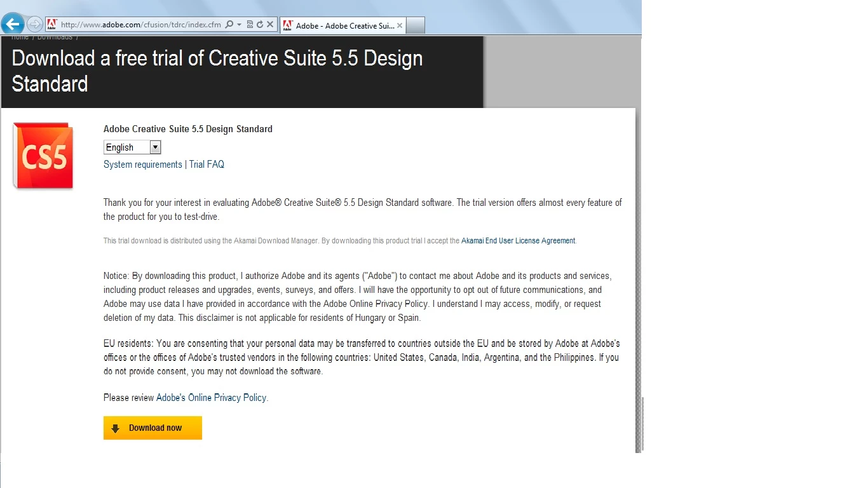Image resolution: width=868 pixels, height=488 pixels.
Task: Click the page's vertical scrollbar thumb
Action: click(643, 423)
